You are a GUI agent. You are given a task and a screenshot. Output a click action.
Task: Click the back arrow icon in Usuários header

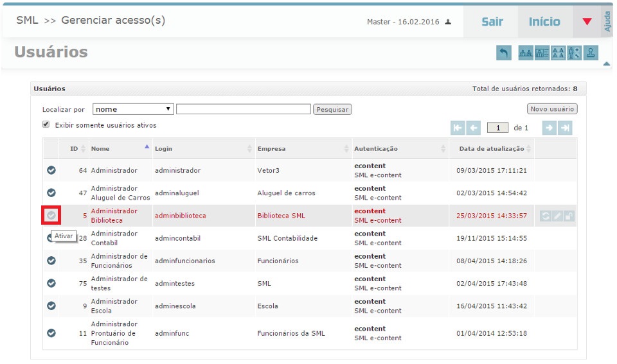(504, 53)
